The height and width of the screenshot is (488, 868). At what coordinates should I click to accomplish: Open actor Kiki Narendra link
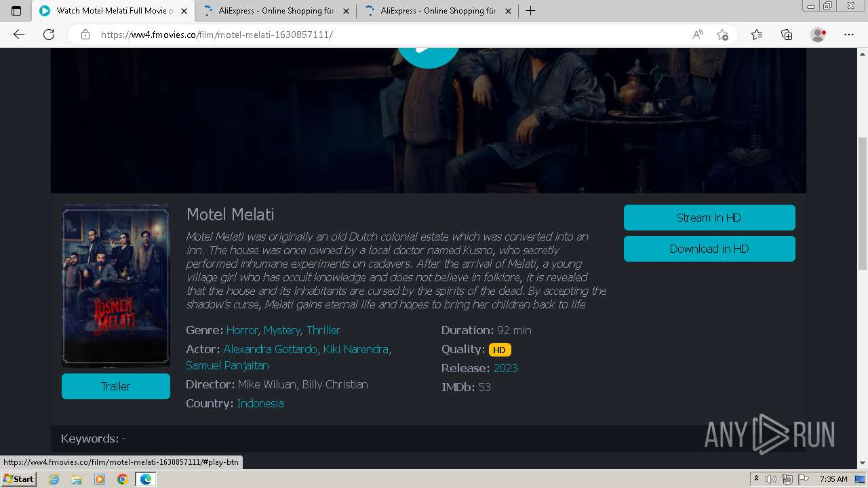[356, 349]
